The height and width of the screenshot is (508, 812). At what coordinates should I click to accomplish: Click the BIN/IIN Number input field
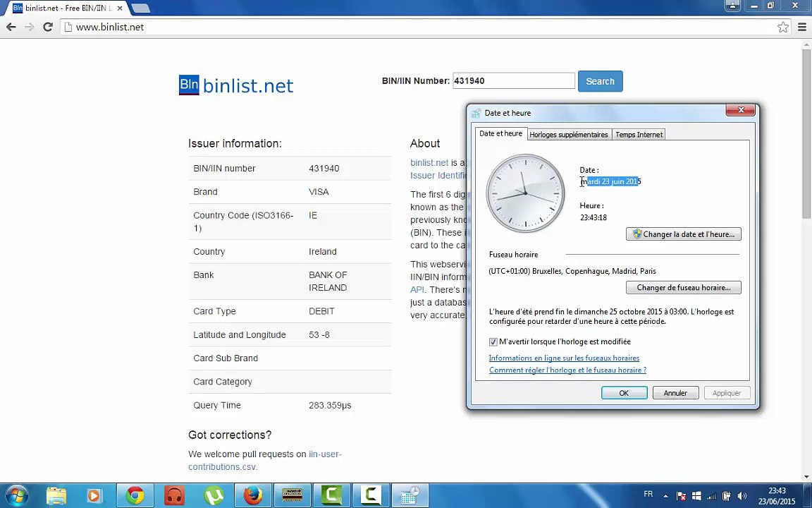[514, 81]
